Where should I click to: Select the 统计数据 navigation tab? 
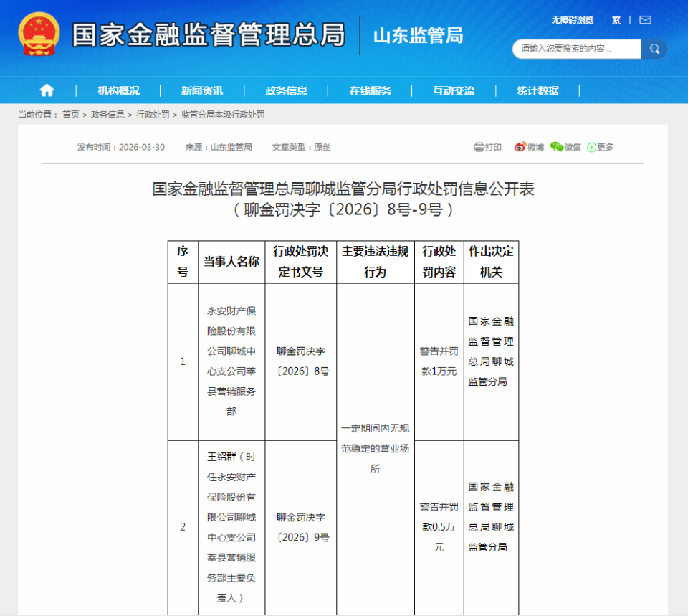coord(539,90)
